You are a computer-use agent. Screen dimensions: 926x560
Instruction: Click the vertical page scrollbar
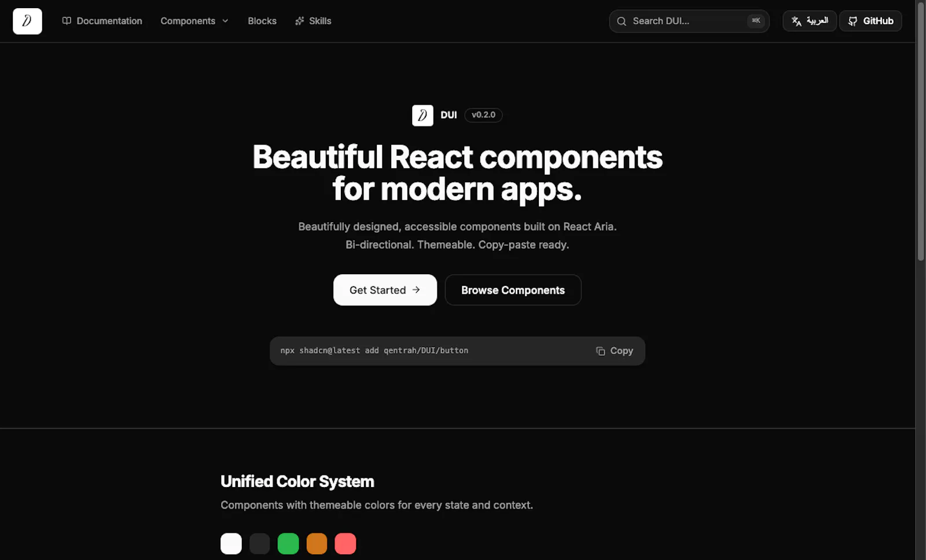(x=921, y=131)
